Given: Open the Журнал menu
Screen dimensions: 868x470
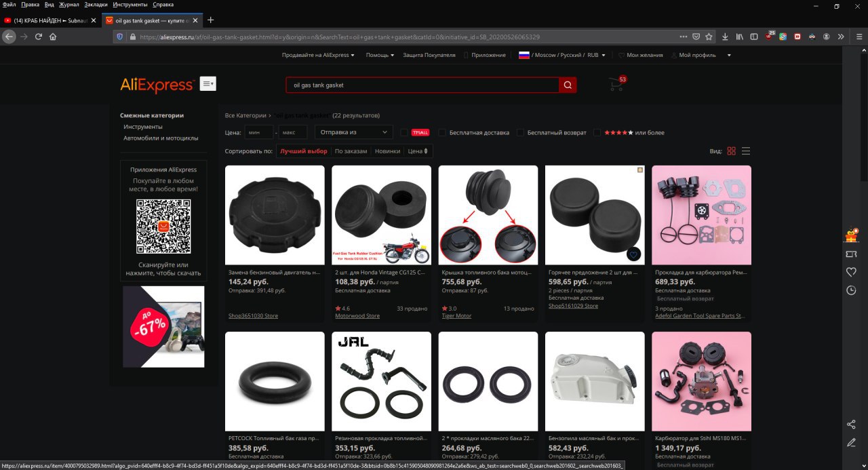Looking at the screenshot, I should (x=69, y=5).
